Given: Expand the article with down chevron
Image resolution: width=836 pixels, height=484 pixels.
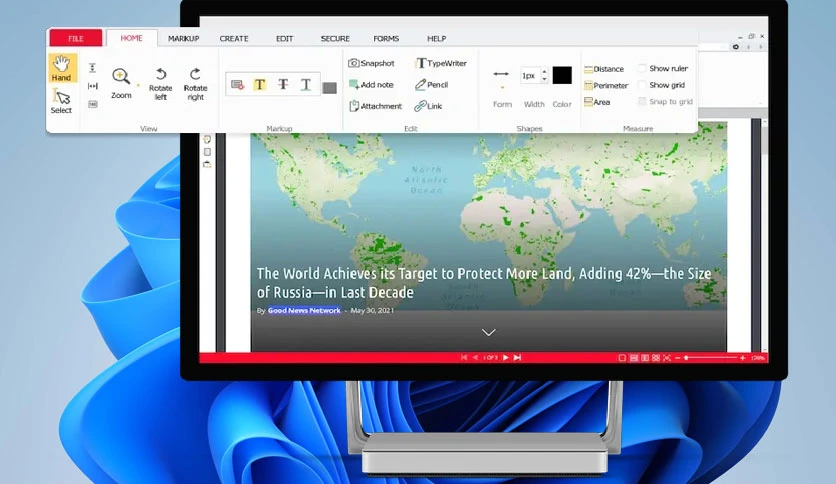Looking at the screenshot, I should 488,332.
